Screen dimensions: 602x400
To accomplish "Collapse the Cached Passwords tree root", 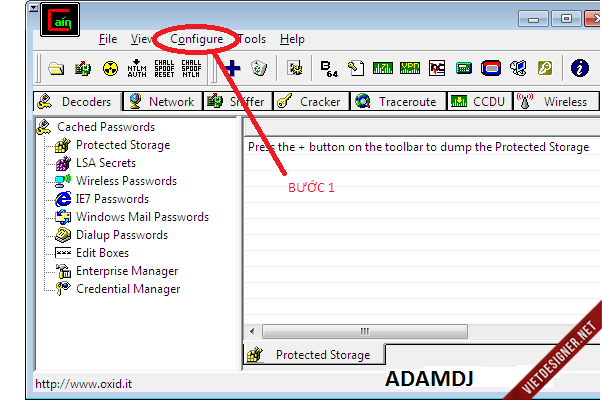I will tap(106, 127).
